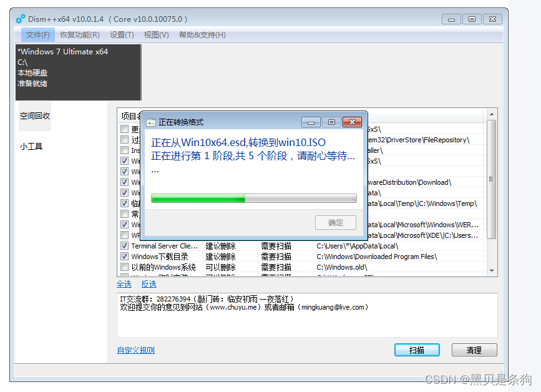Check the first row checkbox starting with 更

tap(125, 129)
